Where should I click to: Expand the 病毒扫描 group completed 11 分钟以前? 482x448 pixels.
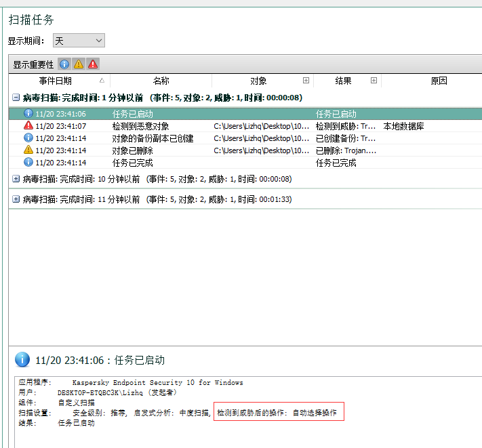coord(16,199)
